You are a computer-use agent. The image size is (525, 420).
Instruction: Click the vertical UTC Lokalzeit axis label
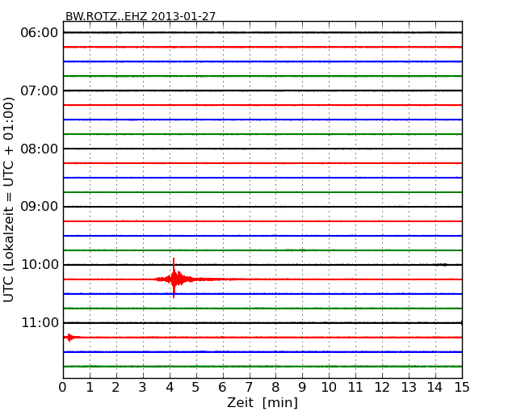tap(9, 199)
